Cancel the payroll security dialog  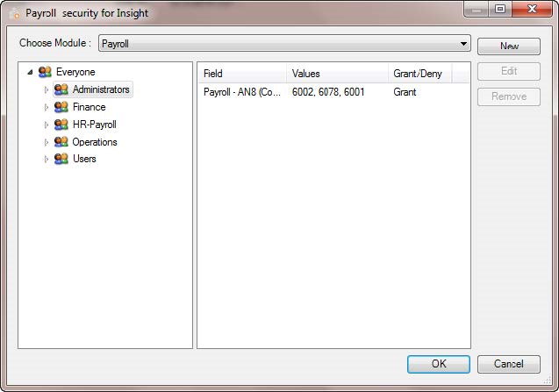pyautogui.click(x=508, y=364)
